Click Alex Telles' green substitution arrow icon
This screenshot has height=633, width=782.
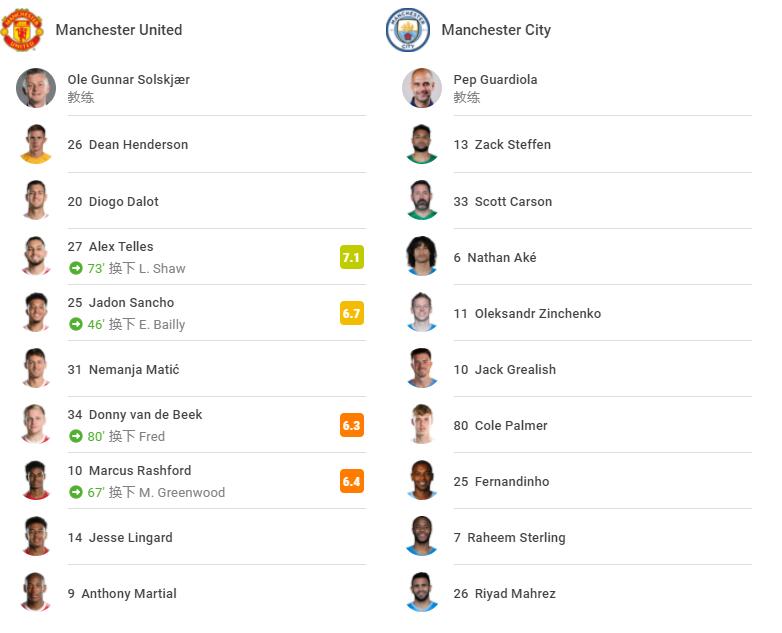[x=76, y=268]
